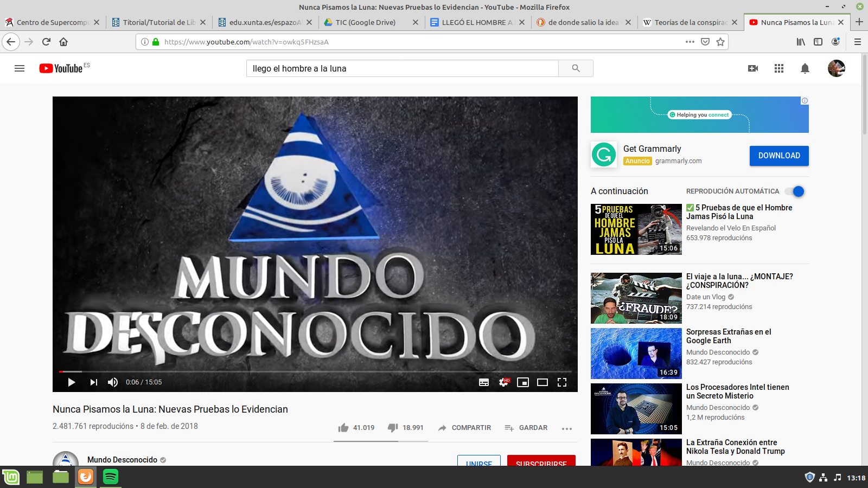Skip to the next video

93,382
